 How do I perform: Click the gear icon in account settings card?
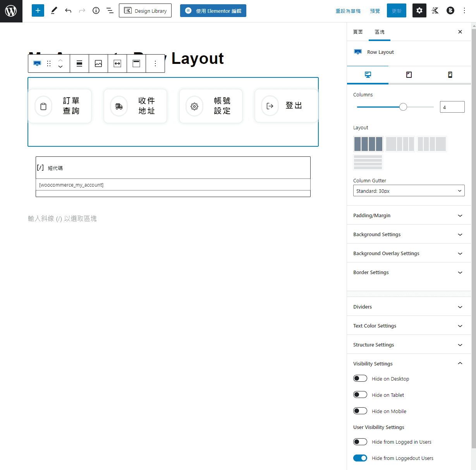(194, 106)
